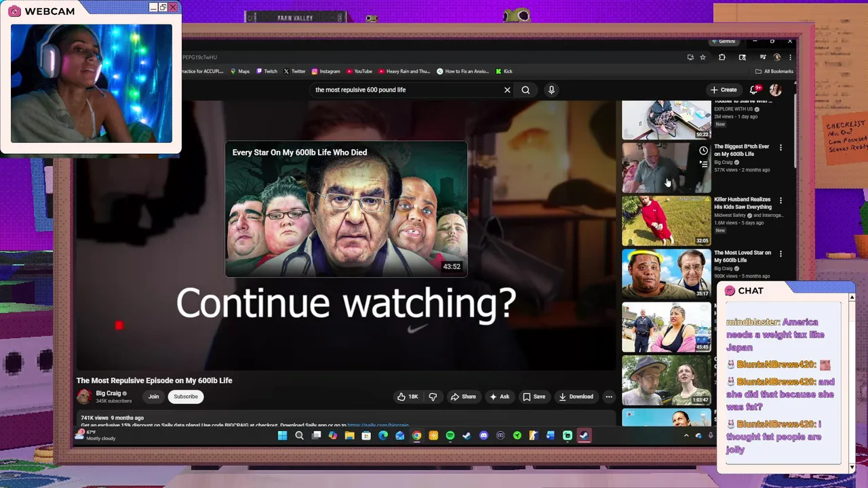The width and height of the screenshot is (868, 488).
Task: Open Microsoft Edge from taskbar
Action: (383, 436)
